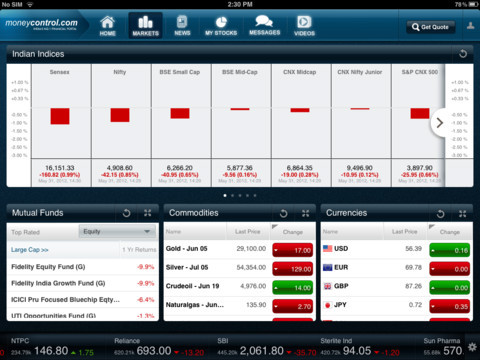480x360 pixels.
Task: Refresh the Indian Indices panel
Action: 463,54
